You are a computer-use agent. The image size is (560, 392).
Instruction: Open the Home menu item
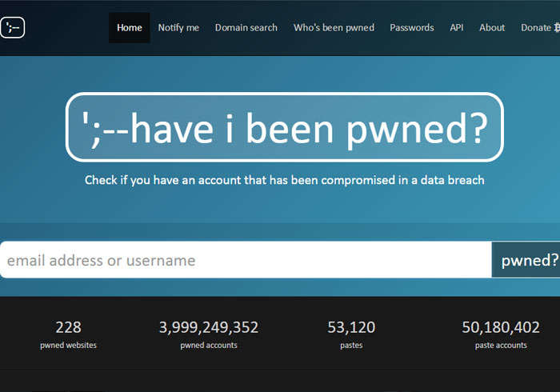[130, 28]
